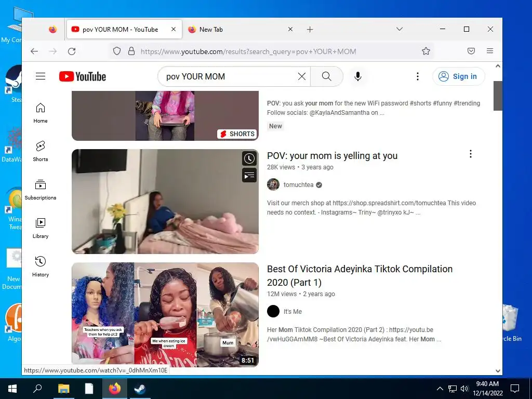This screenshot has width=532, height=399.
Task: Start voice search with microphone icon
Action: 357,76
